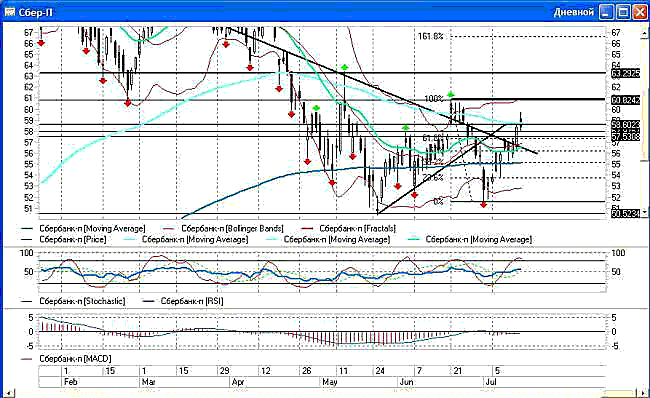Screen dimensions: 650x398
Task: Select the Сбербанк-п [Bollinger Bands] legend entry
Action: pos(232,228)
